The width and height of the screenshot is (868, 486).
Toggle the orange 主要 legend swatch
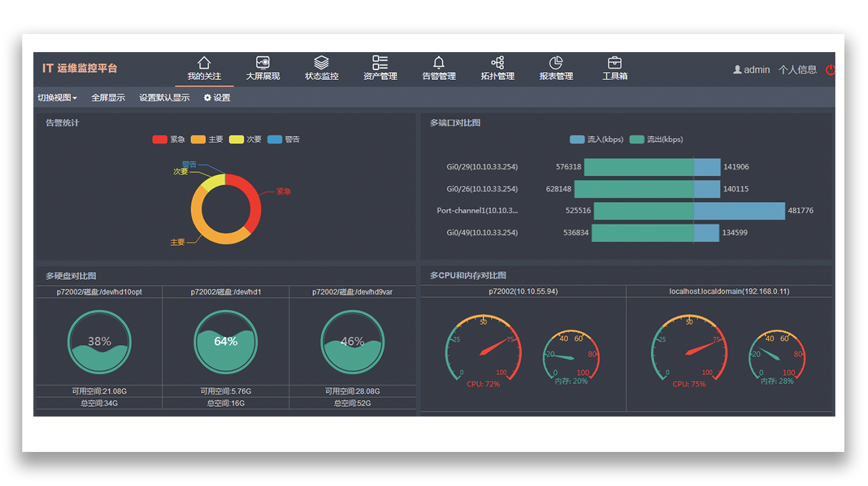[198, 140]
